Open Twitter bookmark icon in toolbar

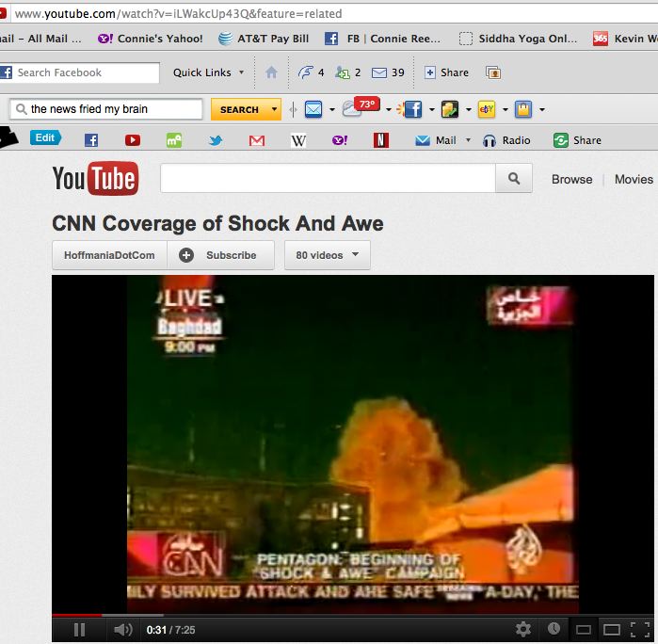pyautogui.click(x=216, y=140)
